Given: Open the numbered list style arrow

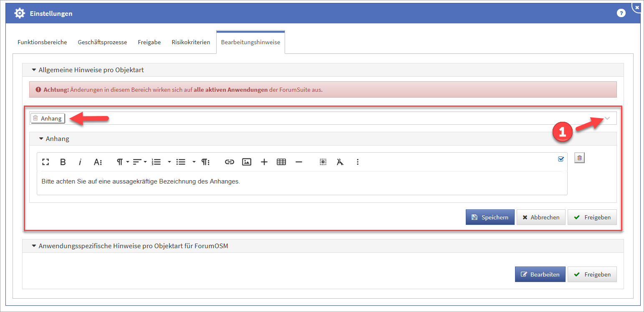Looking at the screenshot, I should [x=169, y=162].
